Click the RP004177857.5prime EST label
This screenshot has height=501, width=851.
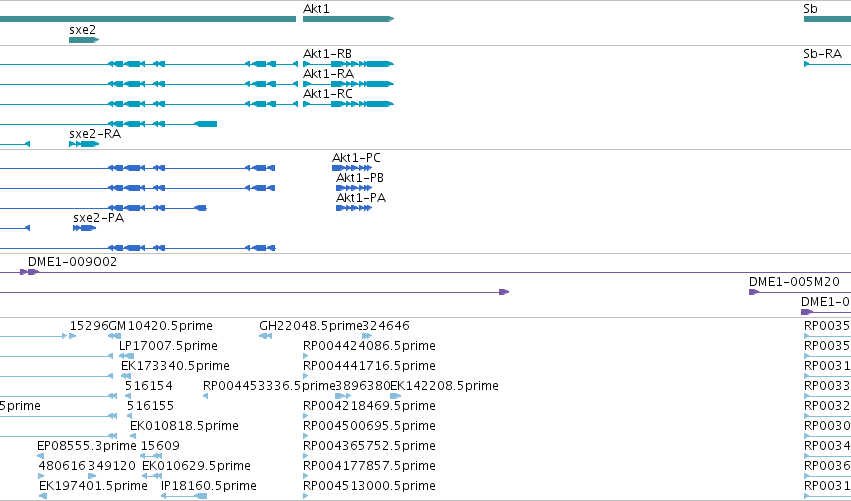click(369, 466)
